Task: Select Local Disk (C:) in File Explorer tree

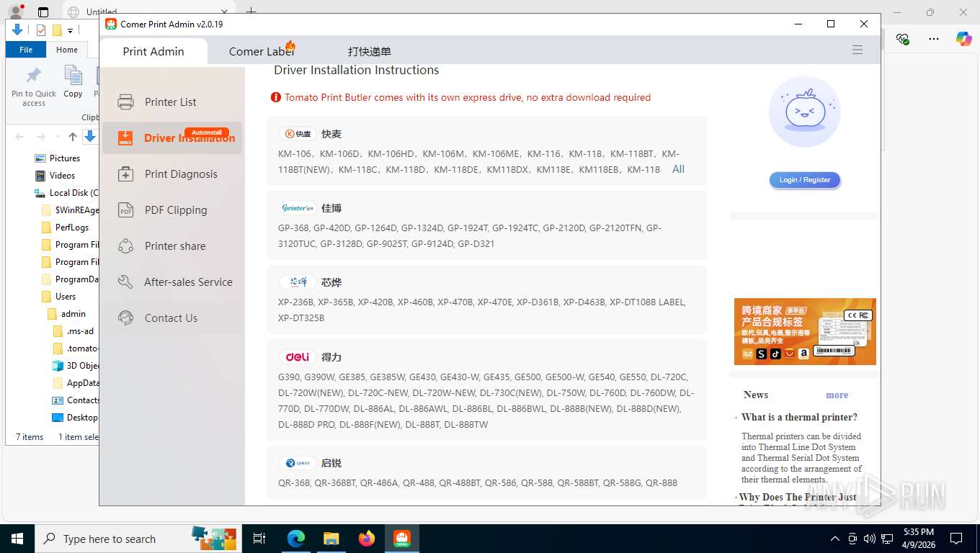Action: click(x=66, y=193)
